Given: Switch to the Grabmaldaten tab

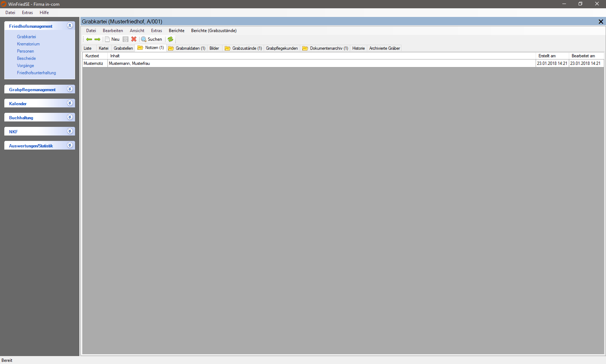Looking at the screenshot, I should click(x=187, y=48).
